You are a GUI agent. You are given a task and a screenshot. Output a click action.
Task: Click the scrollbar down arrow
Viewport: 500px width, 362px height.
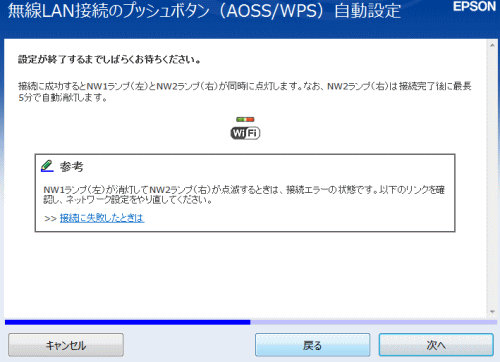(492, 312)
